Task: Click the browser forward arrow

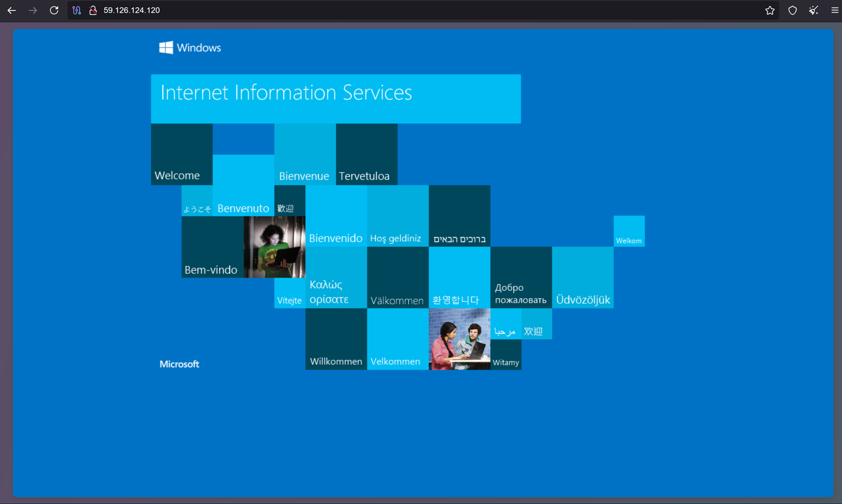Action: click(x=33, y=11)
